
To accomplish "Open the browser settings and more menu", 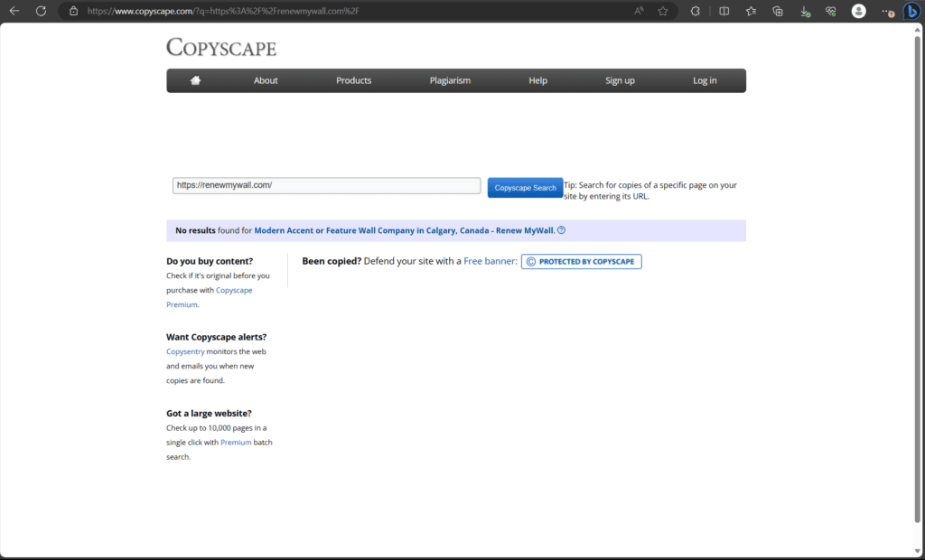I will point(887,11).
